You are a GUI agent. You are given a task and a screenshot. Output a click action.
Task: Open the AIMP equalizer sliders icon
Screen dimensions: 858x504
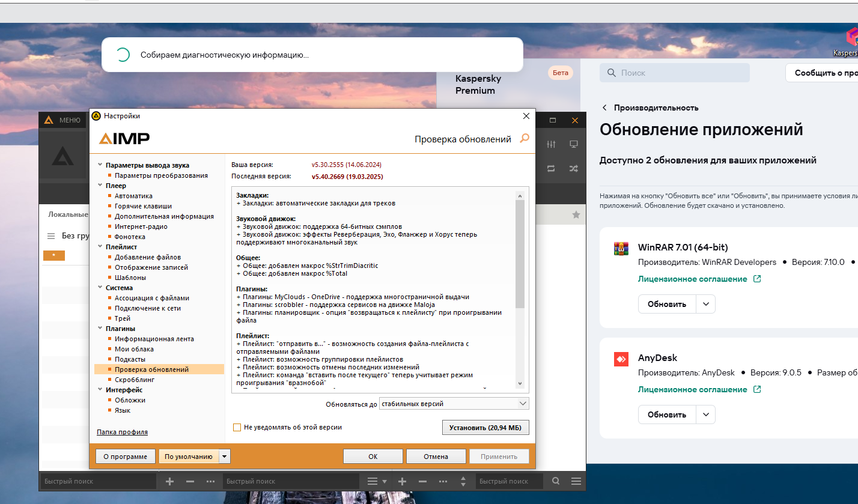tap(551, 144)
